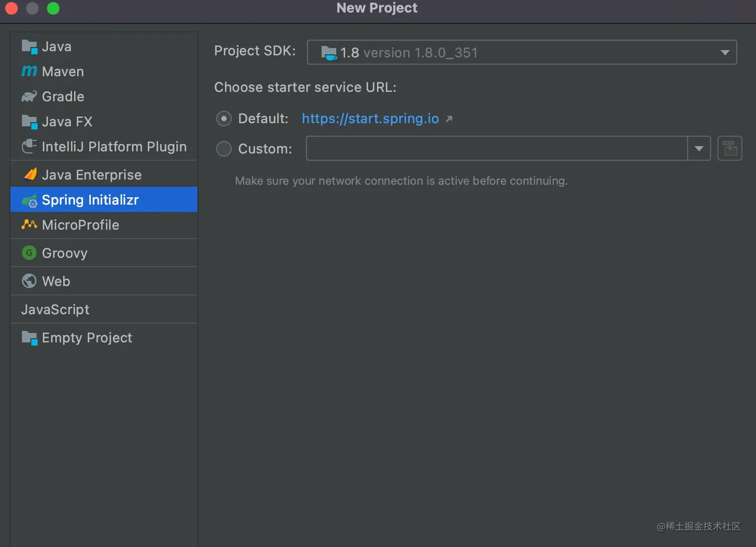756x547 pixels.
Task: Open the Project SDK dropdown
Action: click(x=522, y=52)
